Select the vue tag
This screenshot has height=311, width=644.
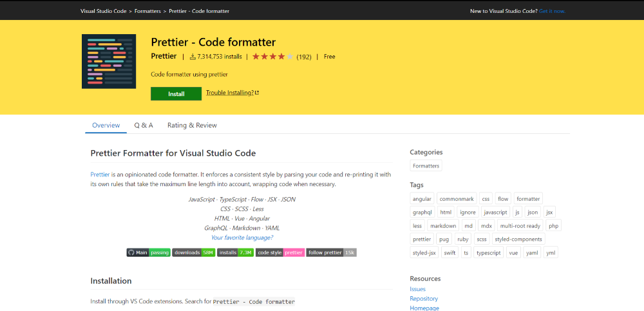[513, 252]
